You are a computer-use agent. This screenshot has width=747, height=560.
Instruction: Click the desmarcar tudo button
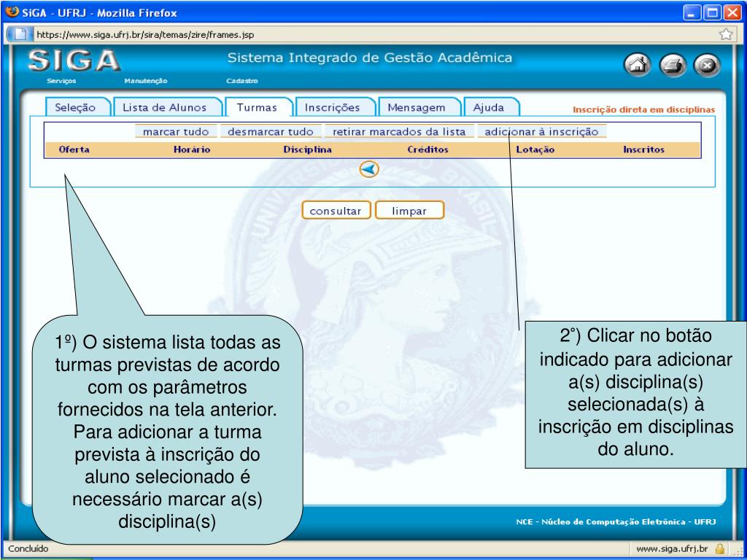pos(271,131)
